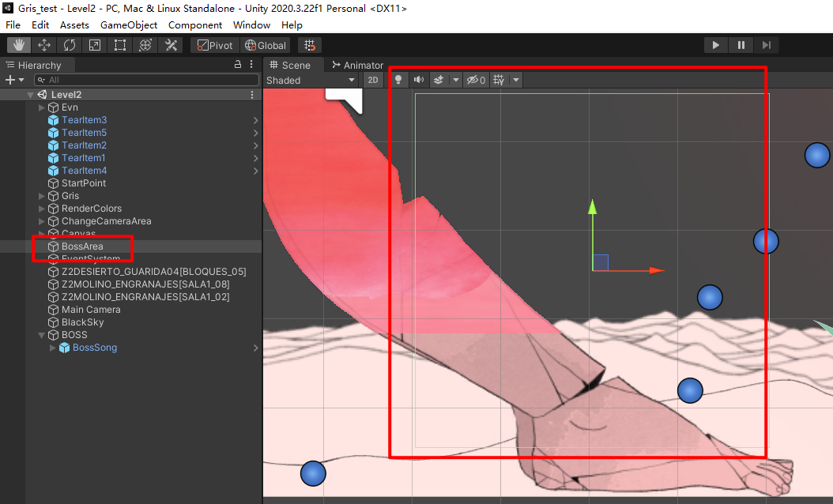Switch to the Animator tab
Image resolution: width=833 pixels, height=504 pixels.
point(357,65)
